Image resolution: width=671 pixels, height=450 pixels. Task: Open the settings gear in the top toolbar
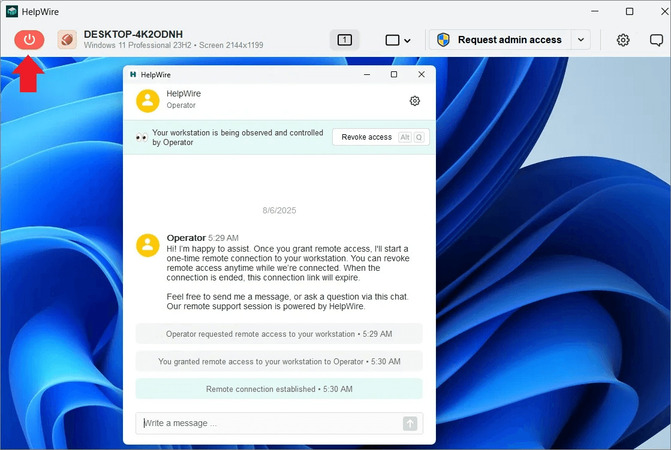point(623,40)
